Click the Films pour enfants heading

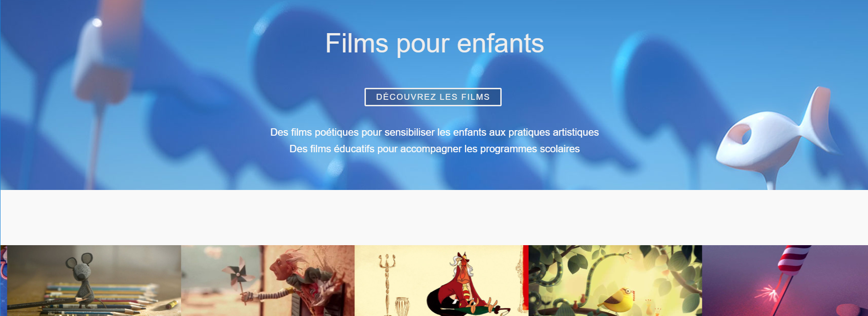434,43
